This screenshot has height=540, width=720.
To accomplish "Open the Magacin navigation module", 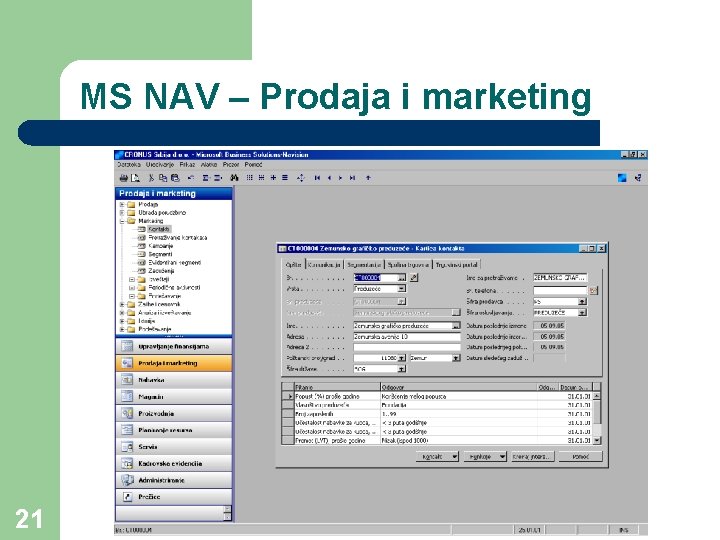I will [x=174, y=396].
